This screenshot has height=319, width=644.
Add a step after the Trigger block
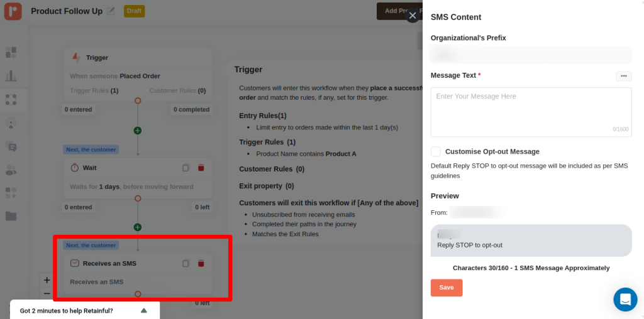[138, 131]
